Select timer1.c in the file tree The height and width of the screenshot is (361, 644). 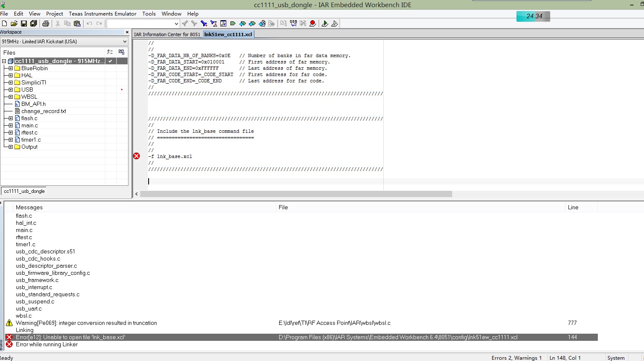(31, 140)
